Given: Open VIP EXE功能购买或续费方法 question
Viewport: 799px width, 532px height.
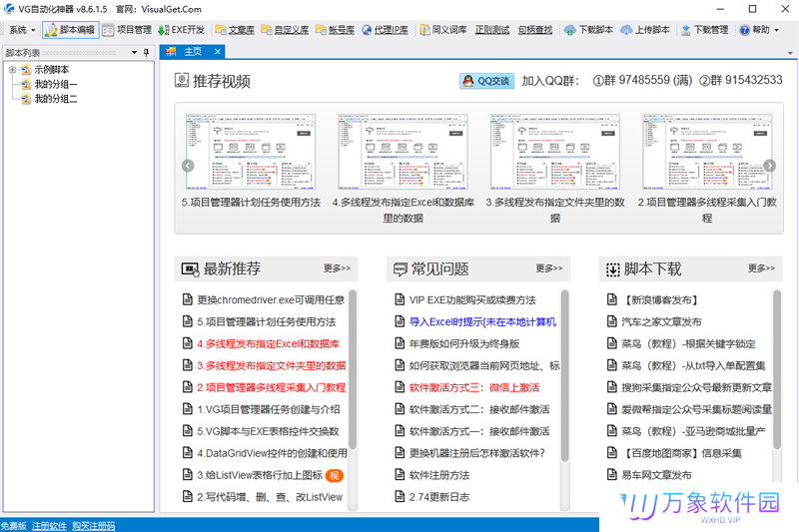Looking at the screenshot, I should (x=472, y=300).
